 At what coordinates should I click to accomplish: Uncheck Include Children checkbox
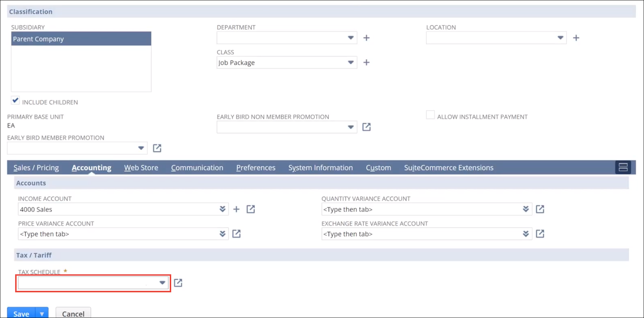click(x=15, y=101)
